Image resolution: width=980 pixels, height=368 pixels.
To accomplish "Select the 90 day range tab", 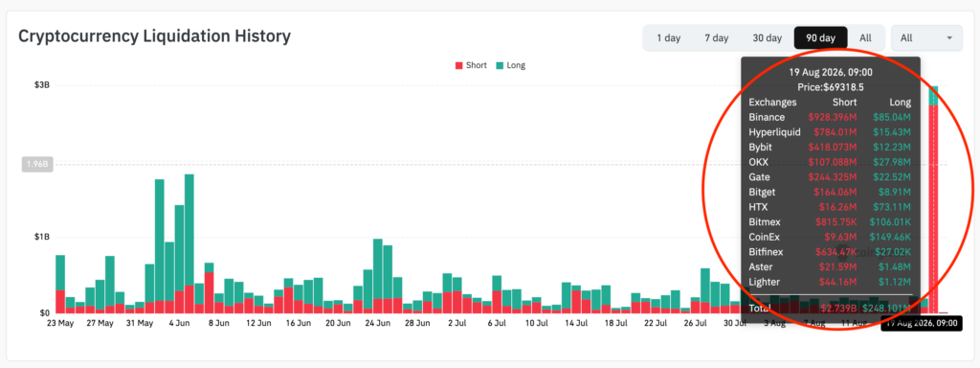I will coord(820,38).
